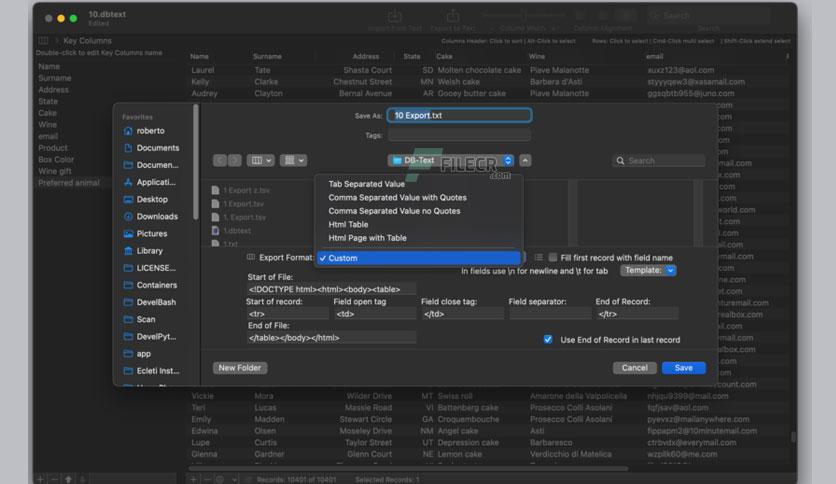The height and width of the screenshot is (484, 836).
Task: Click the plus button below the Key Columns list
Action: [41, 479]
